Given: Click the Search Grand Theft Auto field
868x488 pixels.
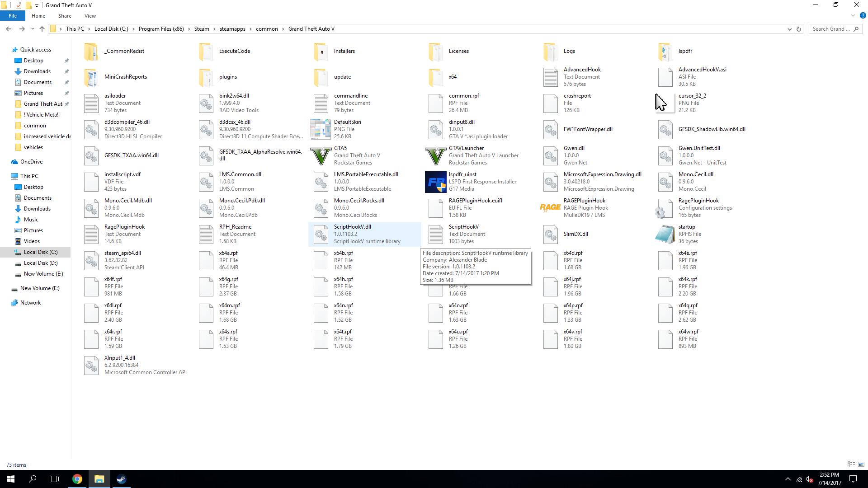Looking at the screenshot, I should pos(831,29).
